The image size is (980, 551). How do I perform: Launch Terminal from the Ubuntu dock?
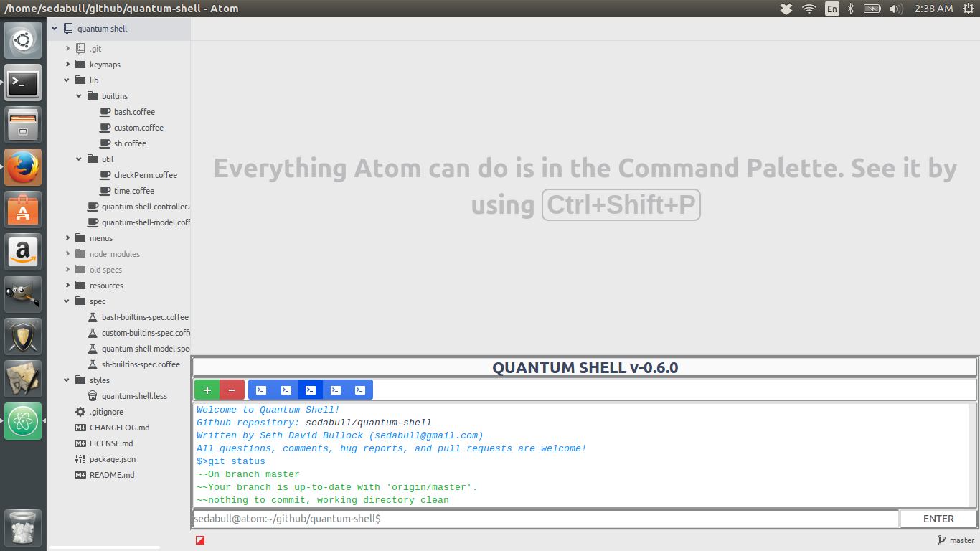point(23,83)
